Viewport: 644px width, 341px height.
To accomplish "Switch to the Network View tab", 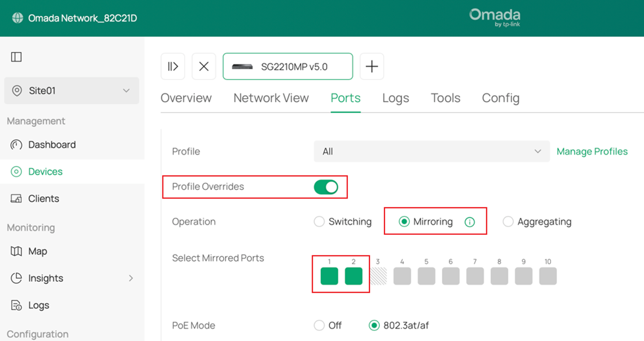I will tap(271, 98).
